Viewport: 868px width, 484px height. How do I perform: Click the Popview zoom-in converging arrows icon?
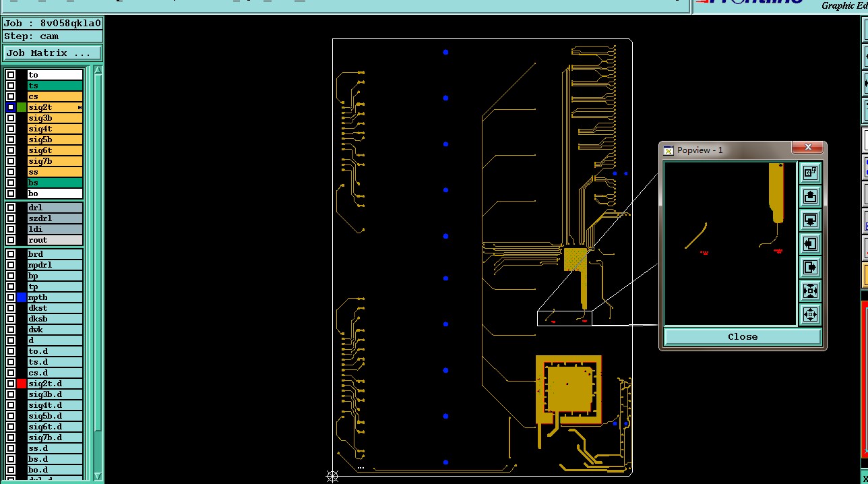point(810,291)
